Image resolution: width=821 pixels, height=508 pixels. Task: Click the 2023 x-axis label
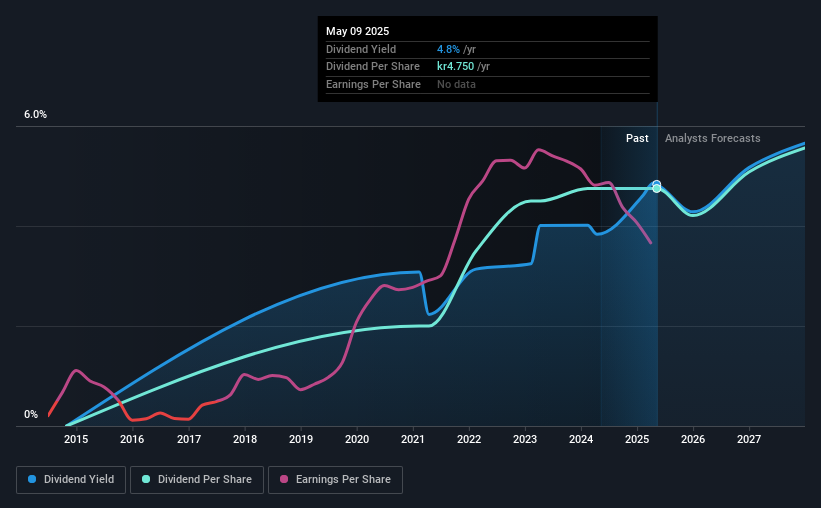[525, 439]
